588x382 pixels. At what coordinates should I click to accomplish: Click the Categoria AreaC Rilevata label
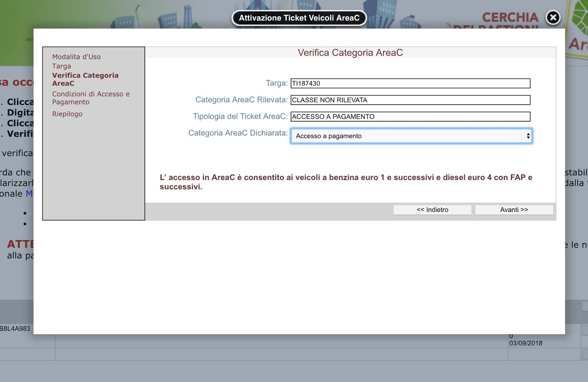(x=241, y=100)
